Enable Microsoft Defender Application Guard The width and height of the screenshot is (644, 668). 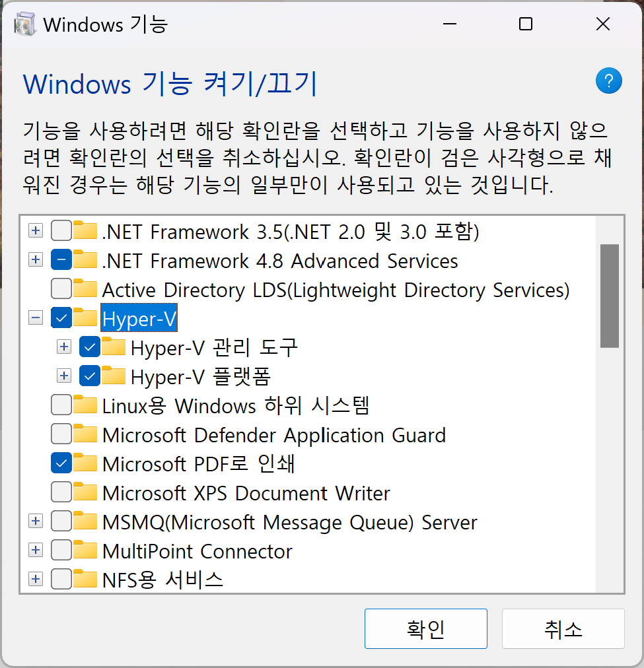[60, 434]
